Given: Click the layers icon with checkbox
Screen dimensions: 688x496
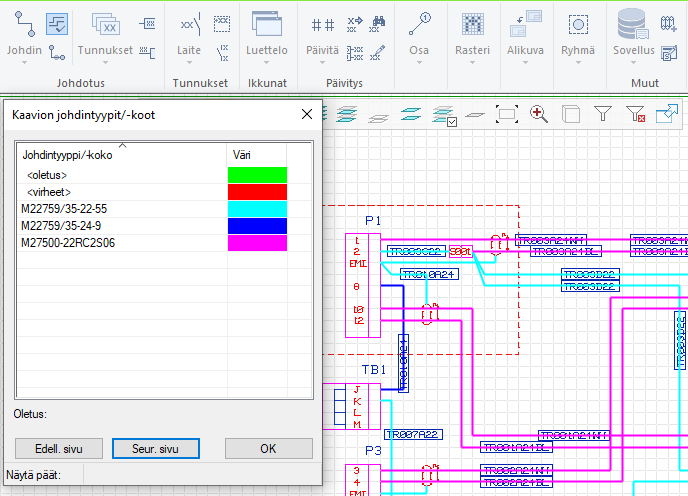Looking at the screenshot, I should [444, 115].
